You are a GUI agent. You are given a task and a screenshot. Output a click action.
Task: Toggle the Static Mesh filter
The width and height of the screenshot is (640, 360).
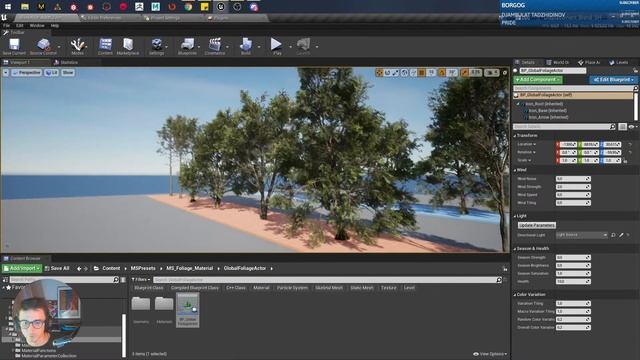tap(362, 288)
